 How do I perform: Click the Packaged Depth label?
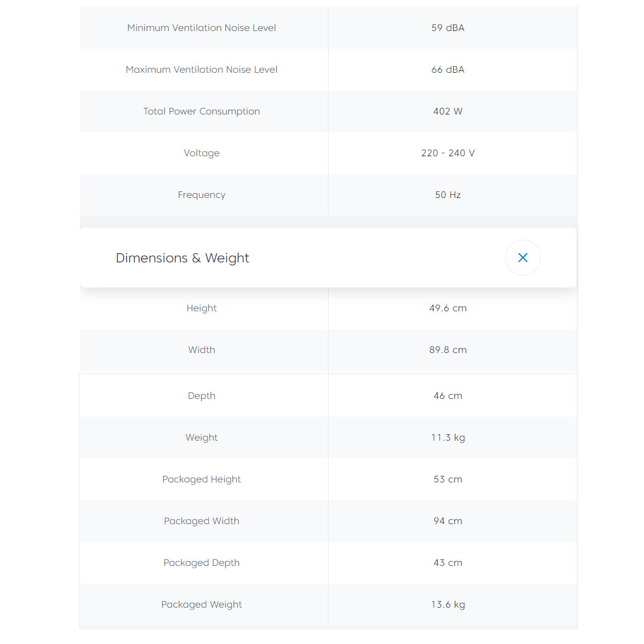[202, 563]
